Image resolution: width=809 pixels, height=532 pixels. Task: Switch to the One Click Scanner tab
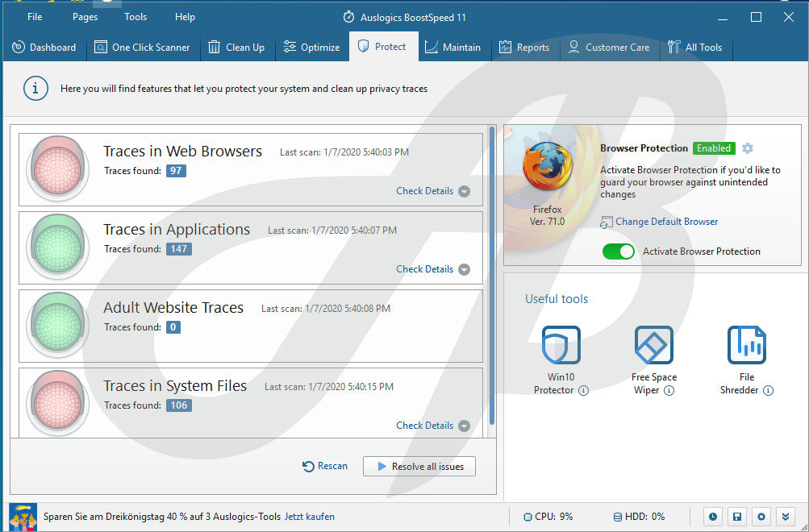tap(143, 47)
